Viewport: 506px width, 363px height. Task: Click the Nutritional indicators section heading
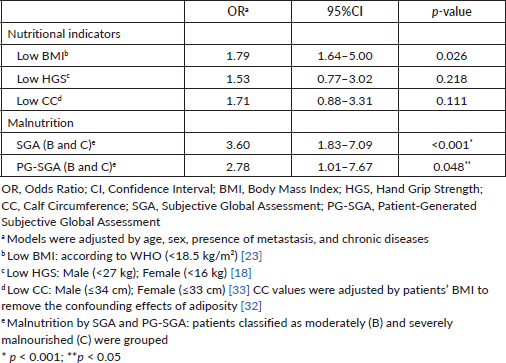[64, 34]
